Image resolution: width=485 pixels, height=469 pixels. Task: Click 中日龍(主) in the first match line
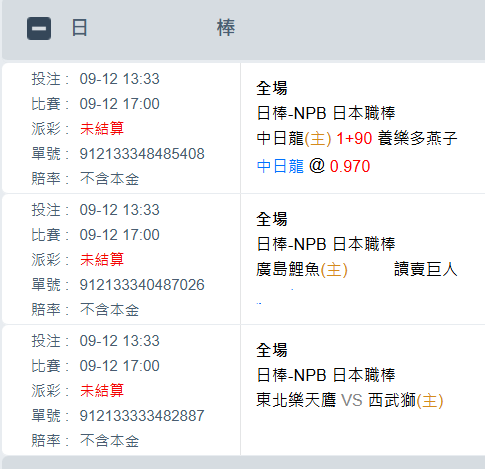point(294,138)
